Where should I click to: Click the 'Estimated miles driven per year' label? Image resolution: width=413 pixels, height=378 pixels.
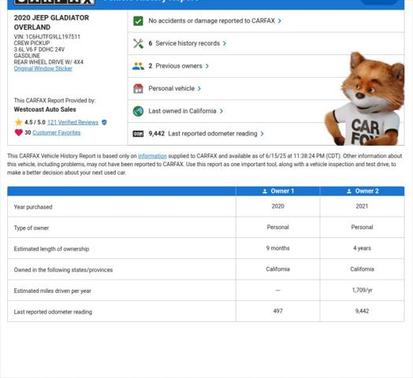tap(52, 291)
